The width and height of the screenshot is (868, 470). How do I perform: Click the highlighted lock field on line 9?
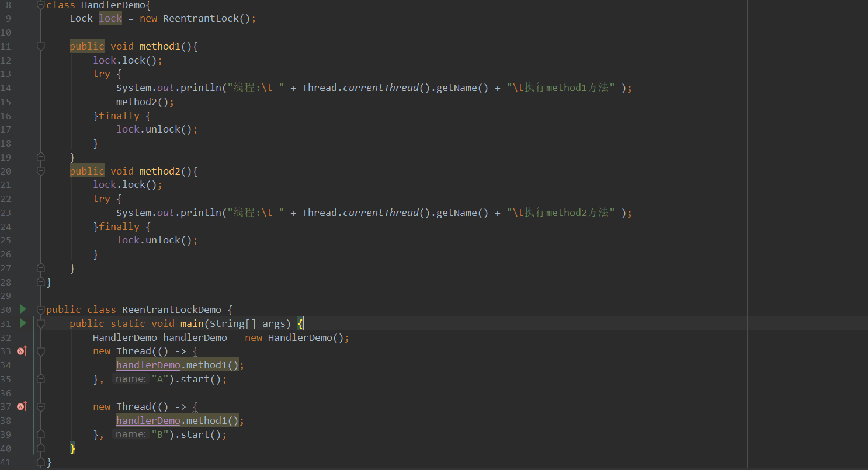click(x=110, y=18)
